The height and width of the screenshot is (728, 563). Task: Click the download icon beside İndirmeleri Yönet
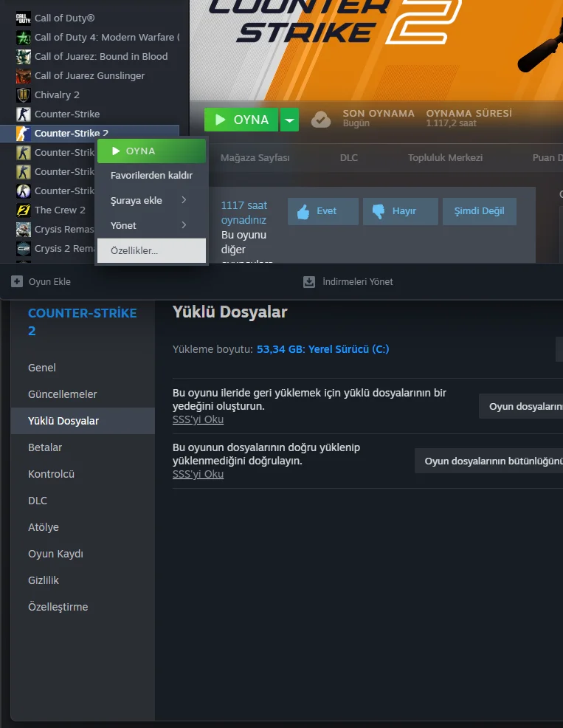click(309, 282)
